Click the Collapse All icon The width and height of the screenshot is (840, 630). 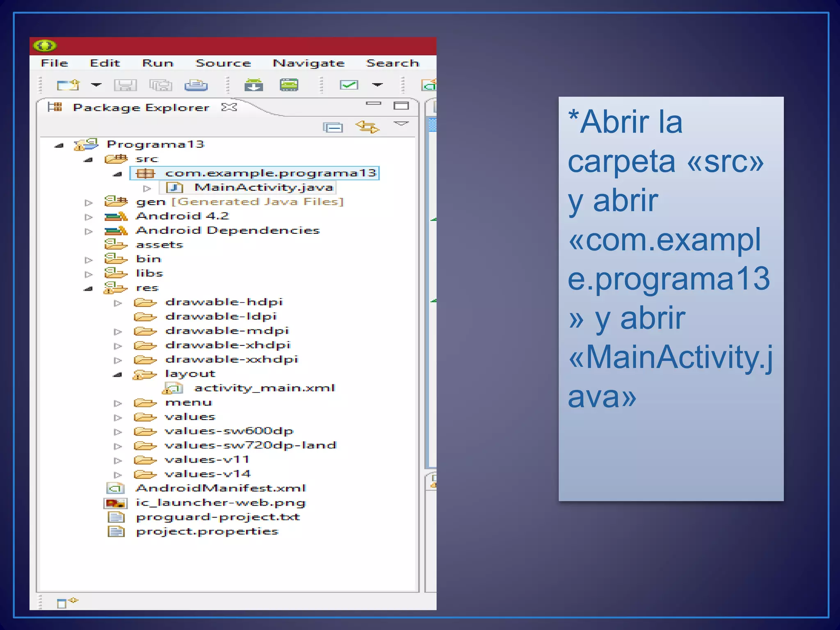point(333,128)
